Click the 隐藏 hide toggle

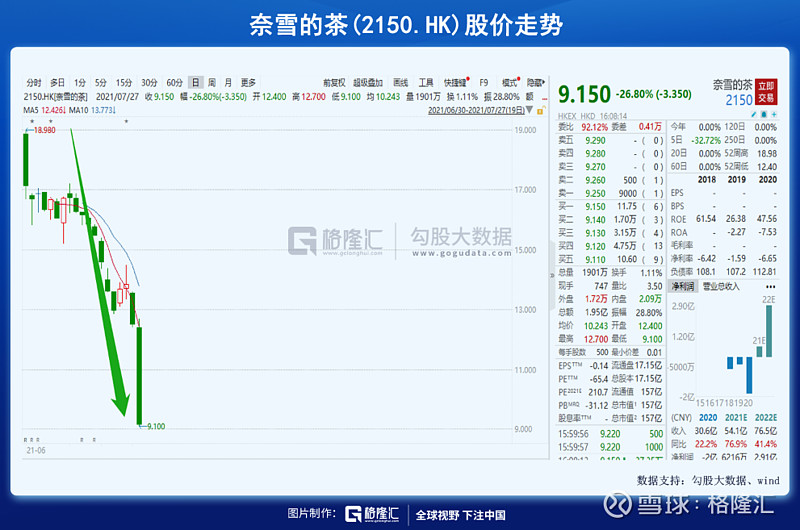pos(535,83)
